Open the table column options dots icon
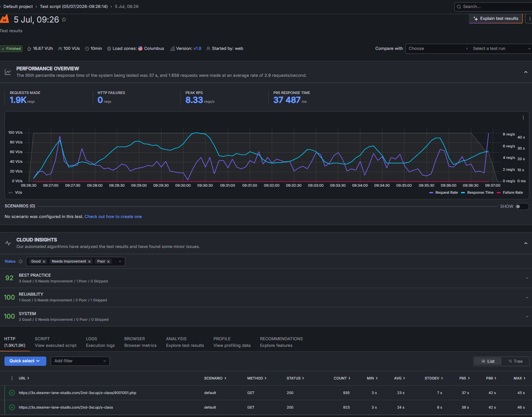 (12, 378)
